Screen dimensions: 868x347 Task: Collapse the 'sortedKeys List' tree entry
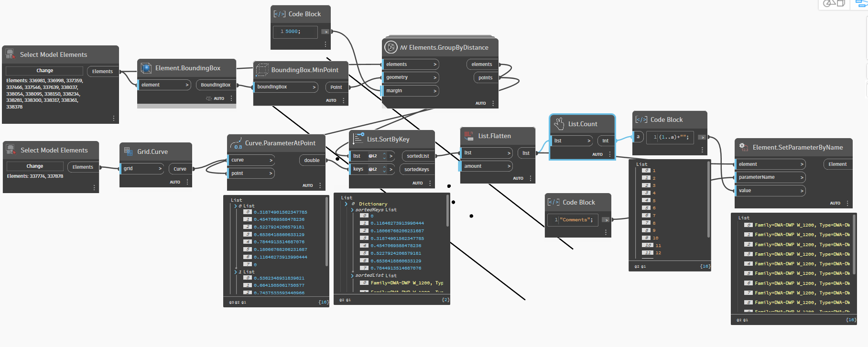[x=352, y=210]
